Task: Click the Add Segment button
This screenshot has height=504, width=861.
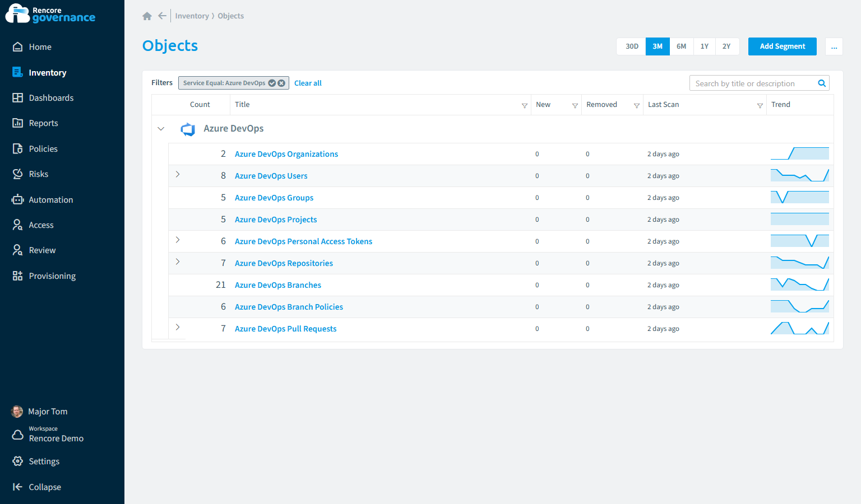Action: click(x=782, y=46)
